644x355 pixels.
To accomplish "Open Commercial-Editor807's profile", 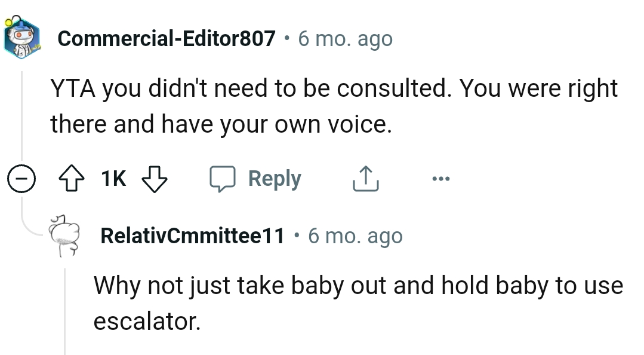I will (x=168, y=38).
